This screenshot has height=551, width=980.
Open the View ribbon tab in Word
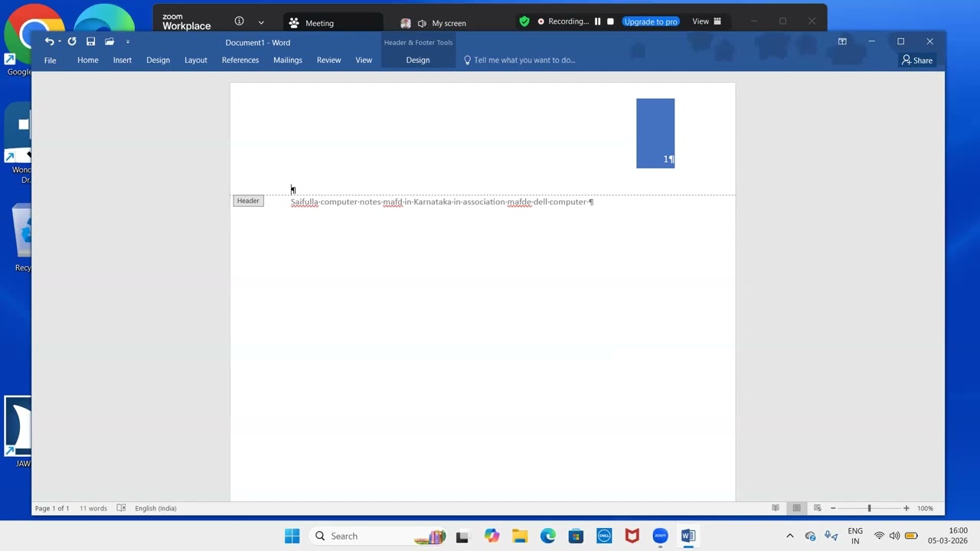click(x=364, y=60)
